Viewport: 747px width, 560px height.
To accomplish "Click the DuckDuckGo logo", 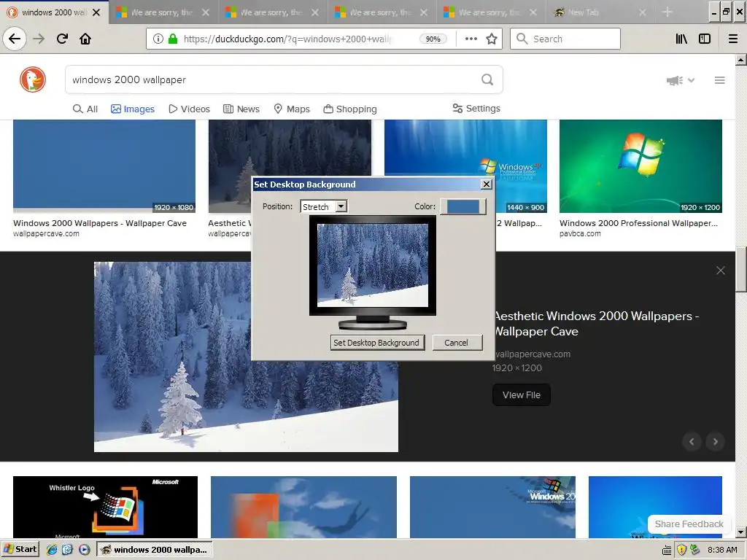I will (33, 79).
